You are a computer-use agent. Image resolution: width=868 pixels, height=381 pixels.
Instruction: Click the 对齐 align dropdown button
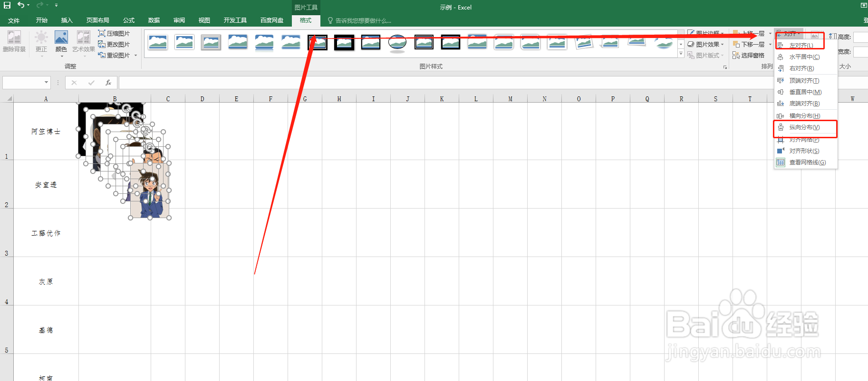pos(790,34)
